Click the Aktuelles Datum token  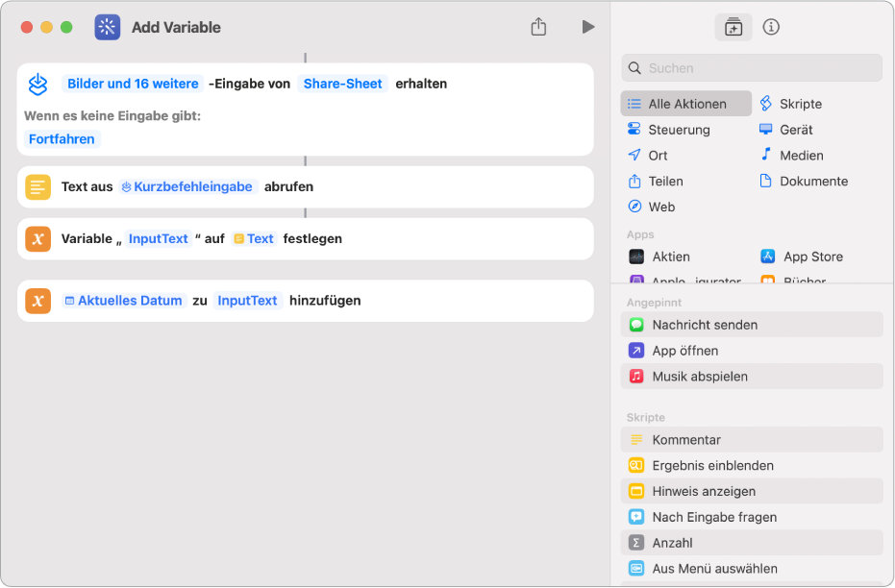click(x=124, y=301)
